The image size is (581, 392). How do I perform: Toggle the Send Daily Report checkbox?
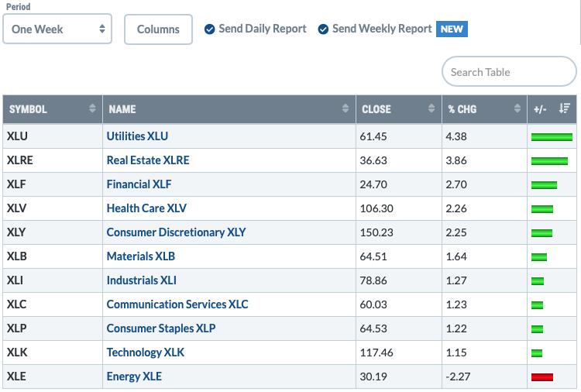tap(209, 29)
